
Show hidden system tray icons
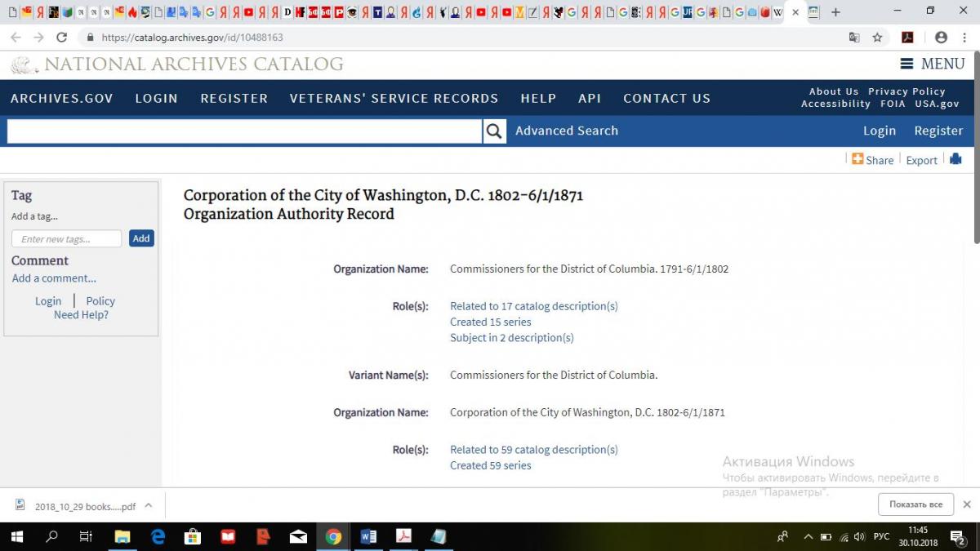(808, 536)
